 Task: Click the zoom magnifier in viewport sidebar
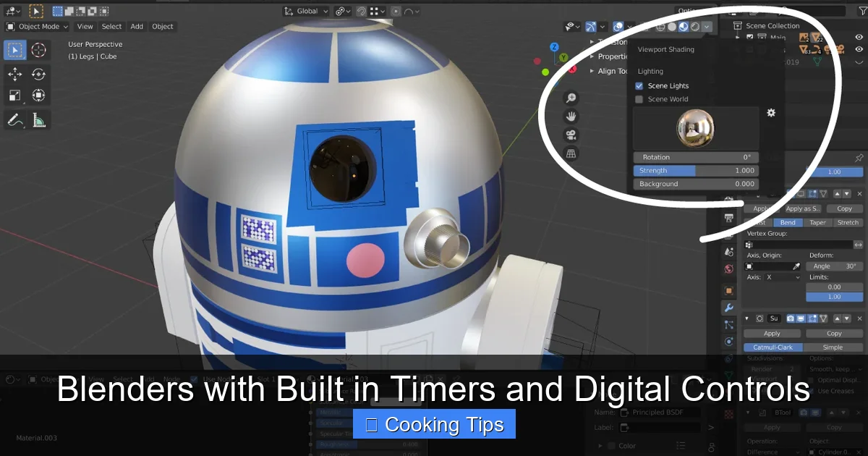click(x=571, y=98)
